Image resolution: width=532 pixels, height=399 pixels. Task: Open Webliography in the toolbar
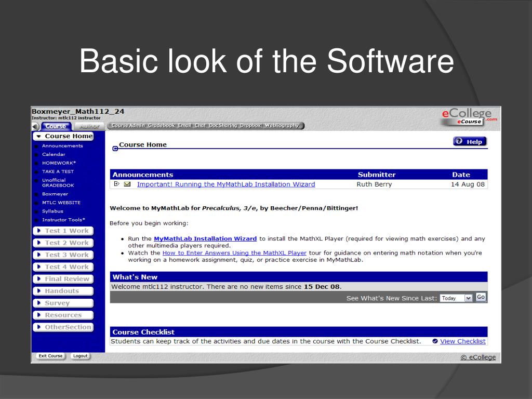point(282,126)
